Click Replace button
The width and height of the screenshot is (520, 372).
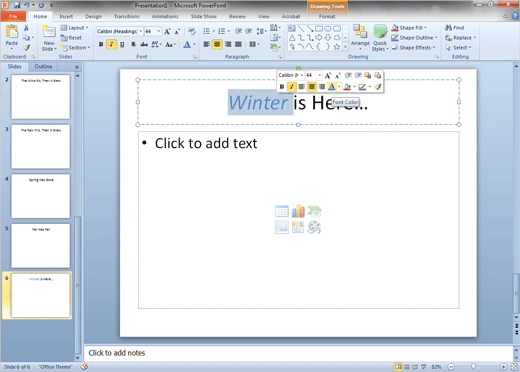[461, 38]
